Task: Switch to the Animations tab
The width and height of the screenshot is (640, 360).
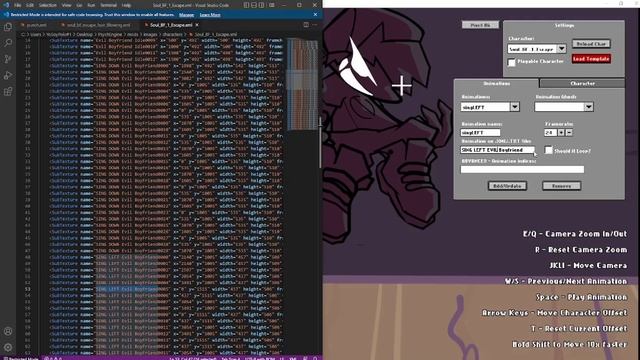Action: click(x=497, y=83)
